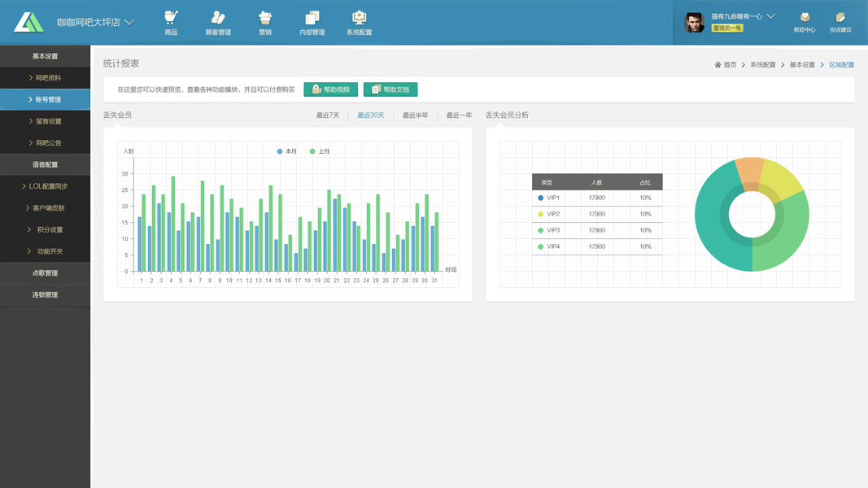Expand the 猫有九命唯有一心 user menu arrow
Image resolution: width=868 pixels, height=488 pixels.
770,16
